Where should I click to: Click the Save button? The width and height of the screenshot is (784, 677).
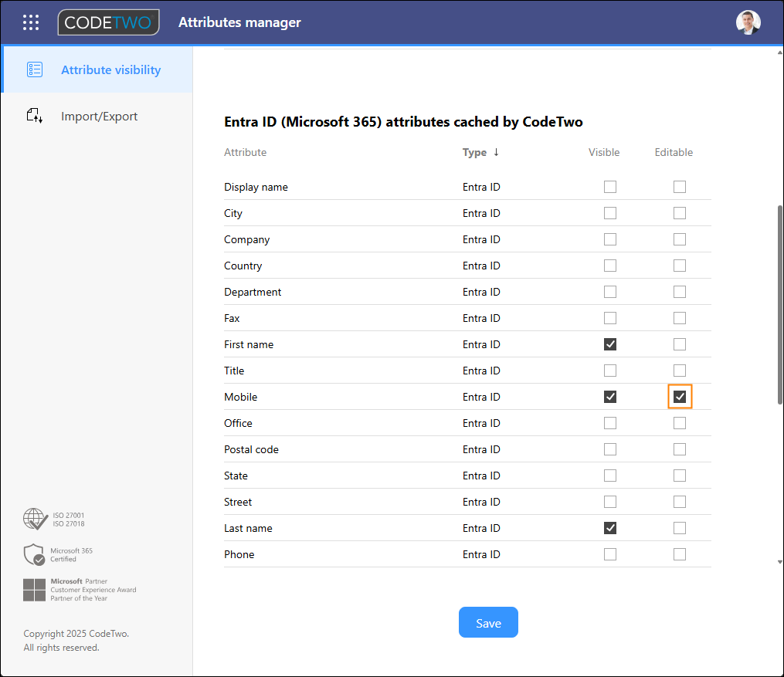(x=488, y=623)
